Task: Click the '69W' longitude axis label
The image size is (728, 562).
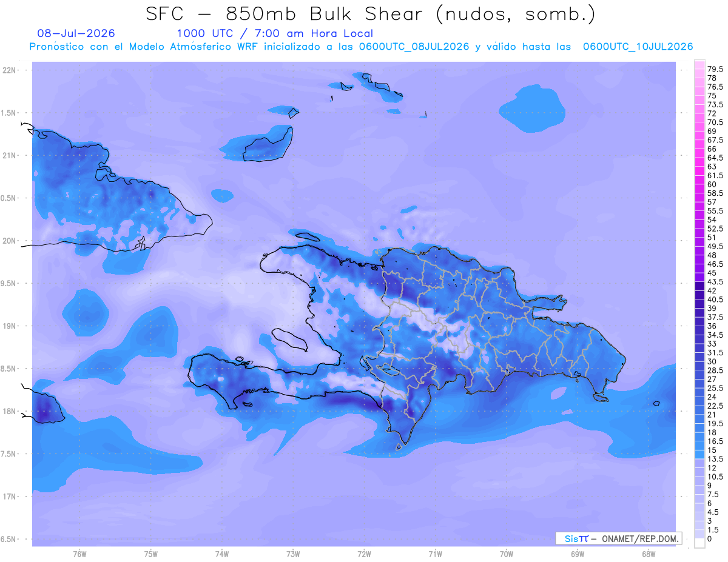Action: [x=578, y=554]
